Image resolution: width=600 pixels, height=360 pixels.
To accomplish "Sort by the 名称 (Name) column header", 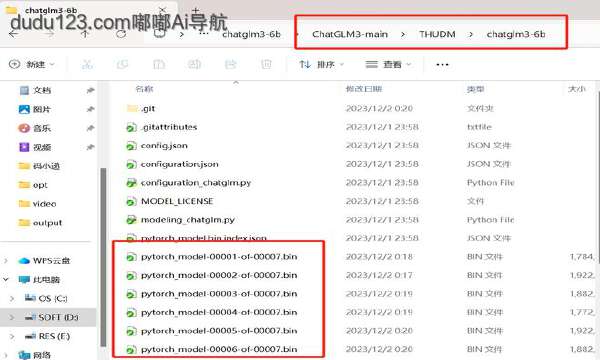I will click(144, 89).
